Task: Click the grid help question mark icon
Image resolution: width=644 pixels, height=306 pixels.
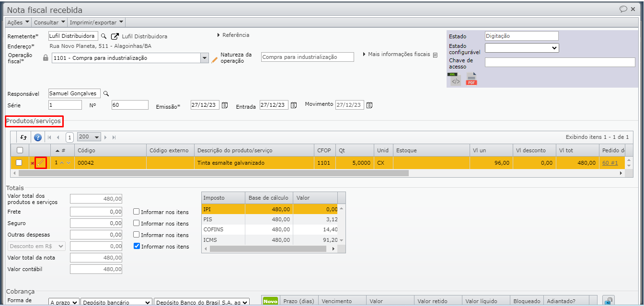Action: point(38,137)
